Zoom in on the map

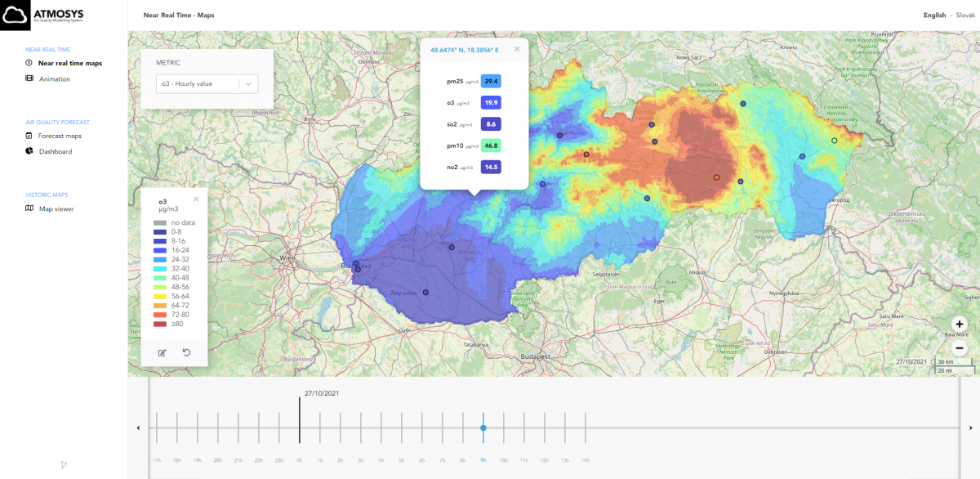tap(960, 324)
